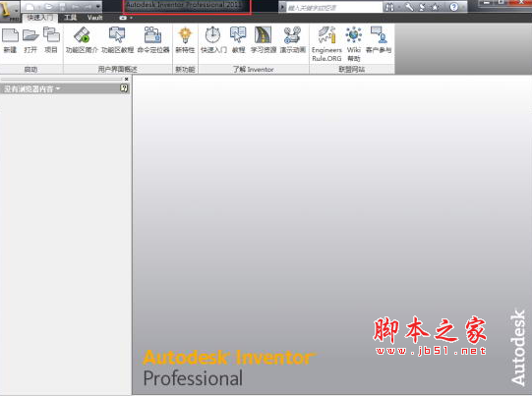532x396 pixels.
Task: Open the application button dropdown arrow
Action: (x=17, y=11)
